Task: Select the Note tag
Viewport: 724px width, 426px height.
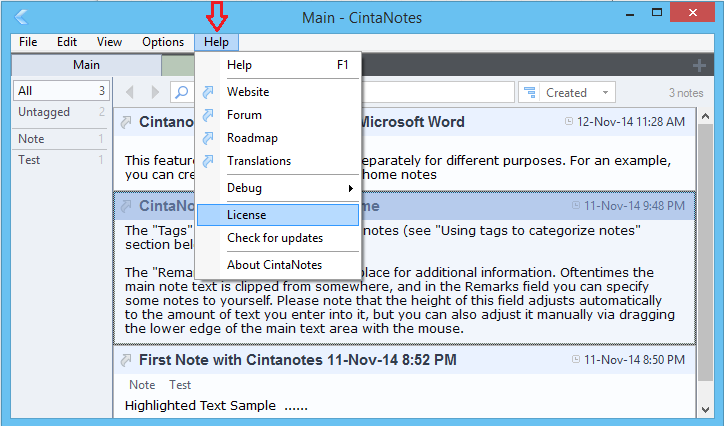Action: pyautogui.click(x=61, y=138)
